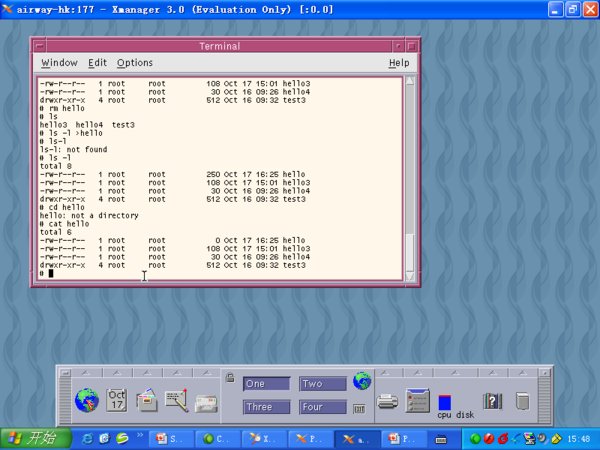Open the calendar showing Oct 17
This screenshot has height=450, width=600.
point(117,401)
